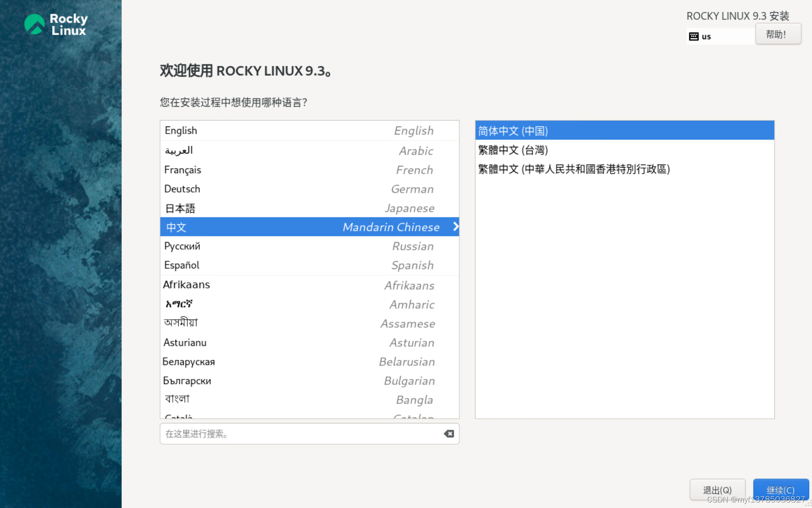The image size is (812, 508).
Task: Select the Arabic language row
Action: click(309, 151)
